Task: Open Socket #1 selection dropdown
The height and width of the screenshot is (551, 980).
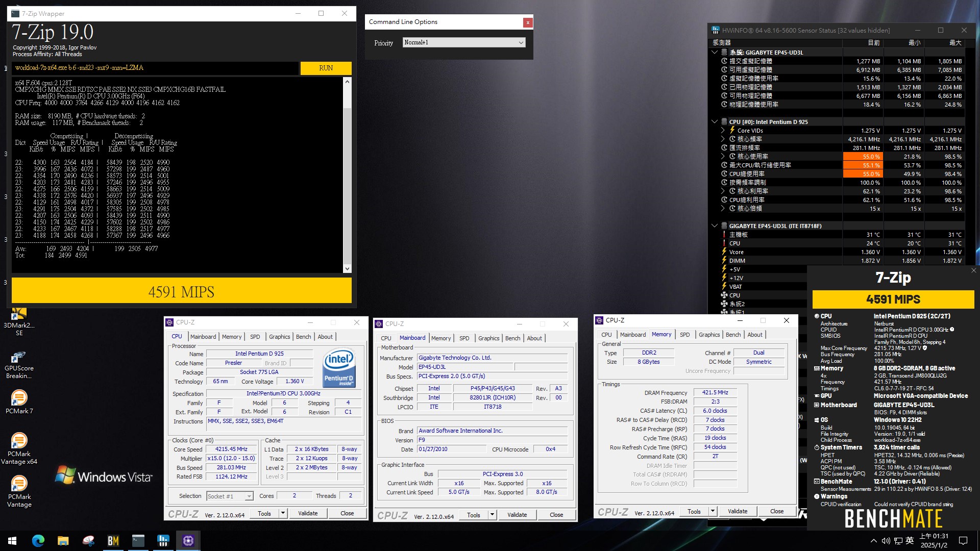Action: (x=229, y=496)
